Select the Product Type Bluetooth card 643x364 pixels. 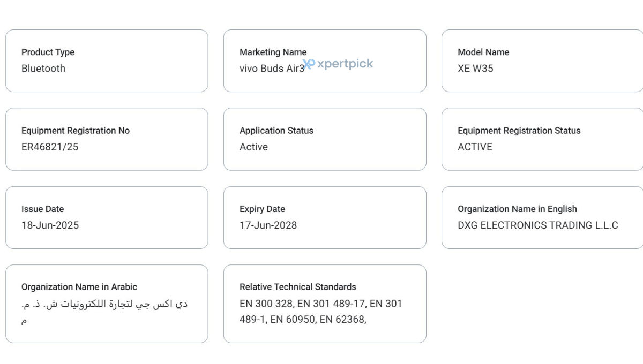107,60
